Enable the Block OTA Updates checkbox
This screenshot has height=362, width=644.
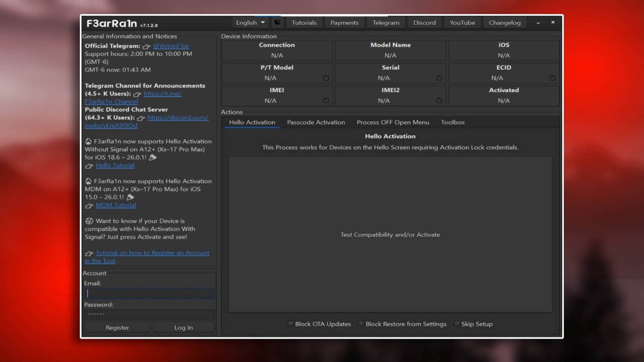(290, 323)
